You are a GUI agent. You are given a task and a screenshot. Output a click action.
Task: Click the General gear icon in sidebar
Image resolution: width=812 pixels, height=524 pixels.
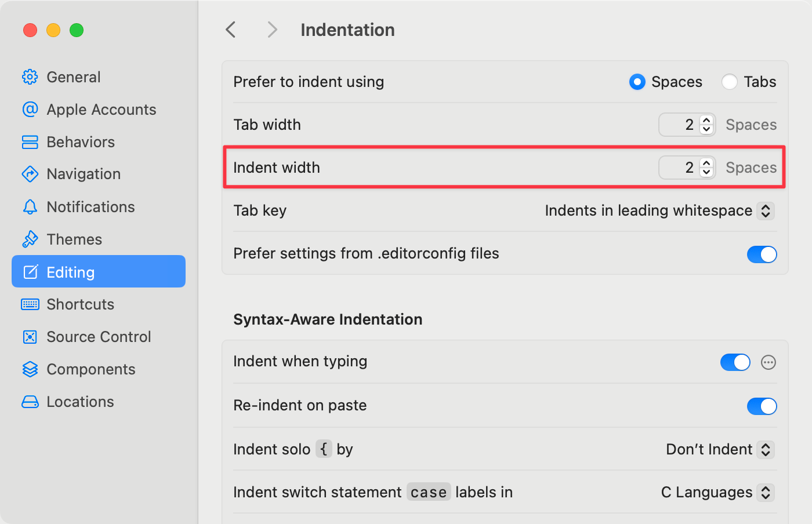(30, 77)
